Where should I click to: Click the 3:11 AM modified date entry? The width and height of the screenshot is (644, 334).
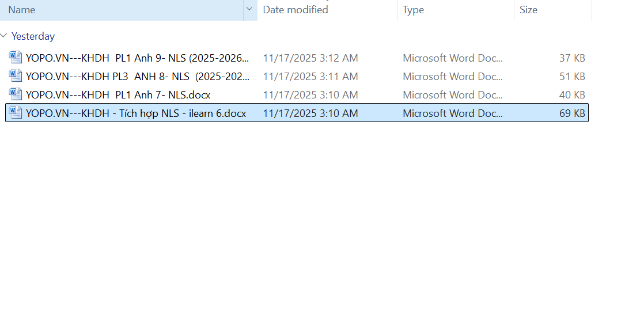(310, 77)
